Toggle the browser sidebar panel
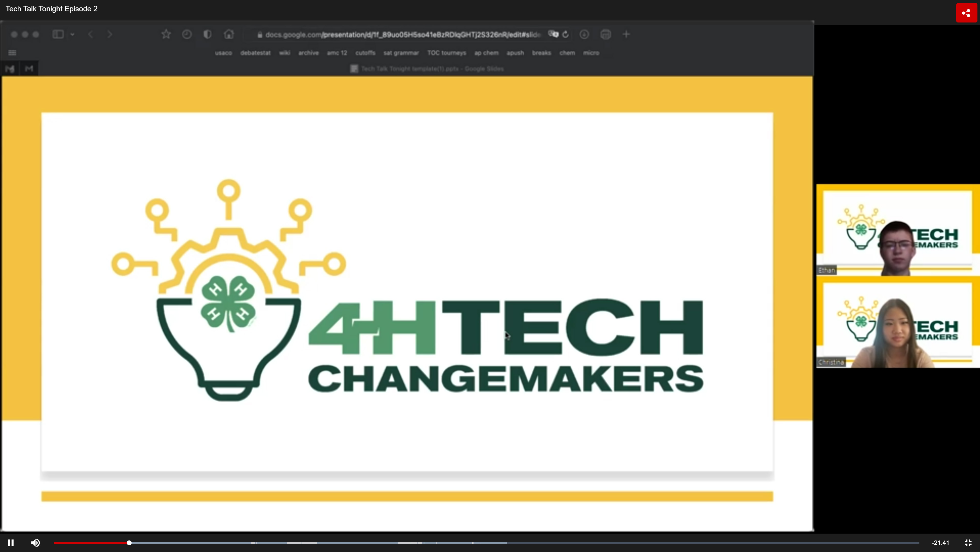 pyautogui.click(x=58, y=34)
